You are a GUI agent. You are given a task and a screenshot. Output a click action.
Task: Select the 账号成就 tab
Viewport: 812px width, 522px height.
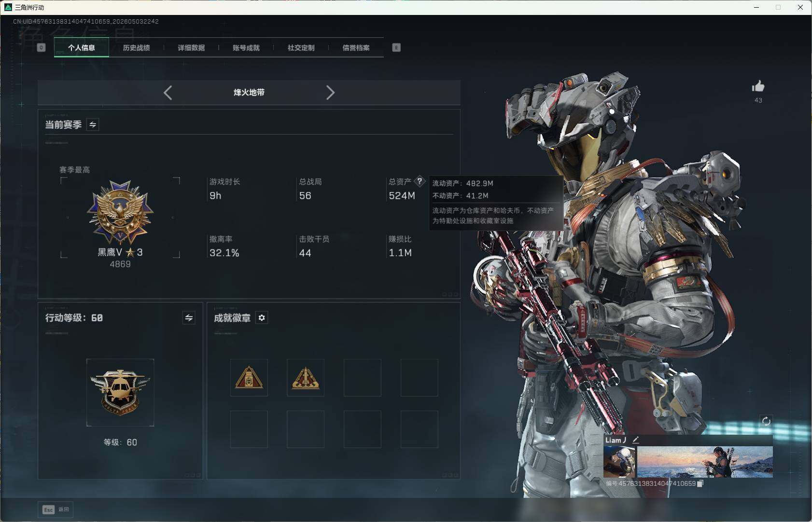point(246,47)
